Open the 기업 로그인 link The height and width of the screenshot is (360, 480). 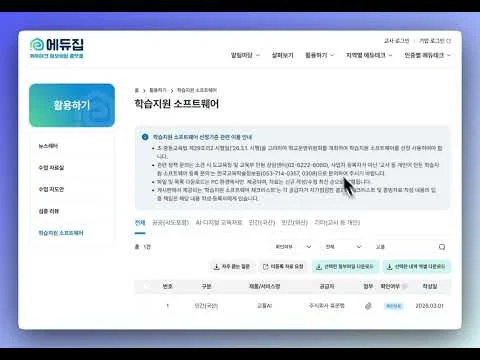[435, 41]
